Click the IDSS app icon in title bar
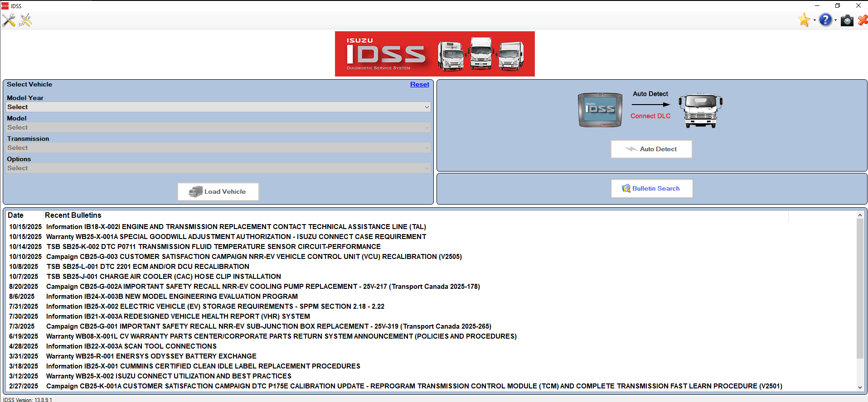The image size is (868, 402). coord(5,6)
